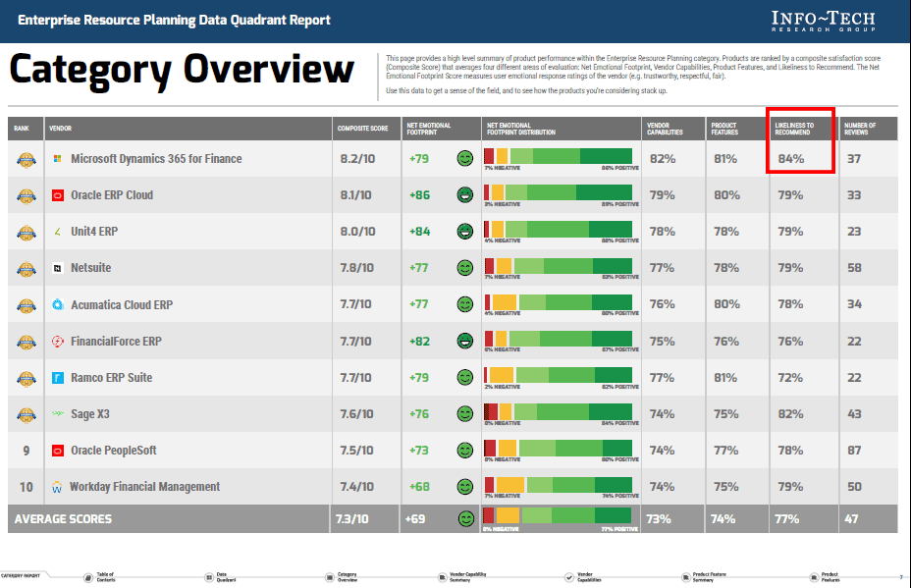Screen dimensions: 911x588
Task: Click the Data Quadrant navigation icon
Action: (209, 577)
